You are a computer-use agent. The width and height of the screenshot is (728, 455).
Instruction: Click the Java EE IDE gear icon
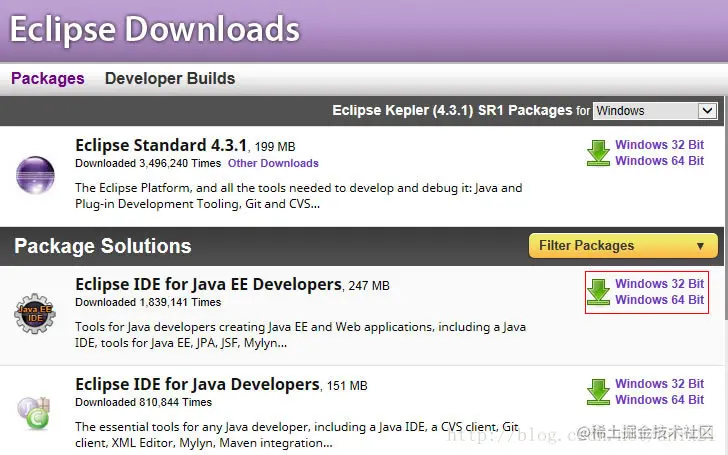coord(35,313)
